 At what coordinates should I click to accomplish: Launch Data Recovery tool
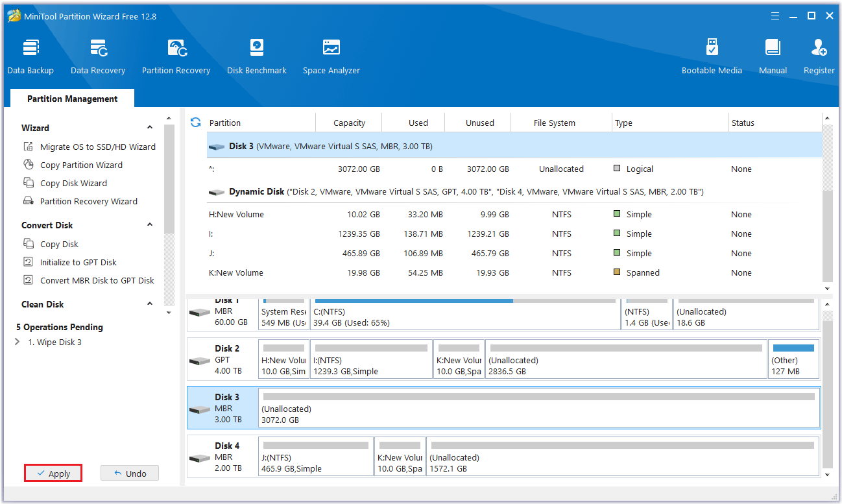[x=98, y=57]
